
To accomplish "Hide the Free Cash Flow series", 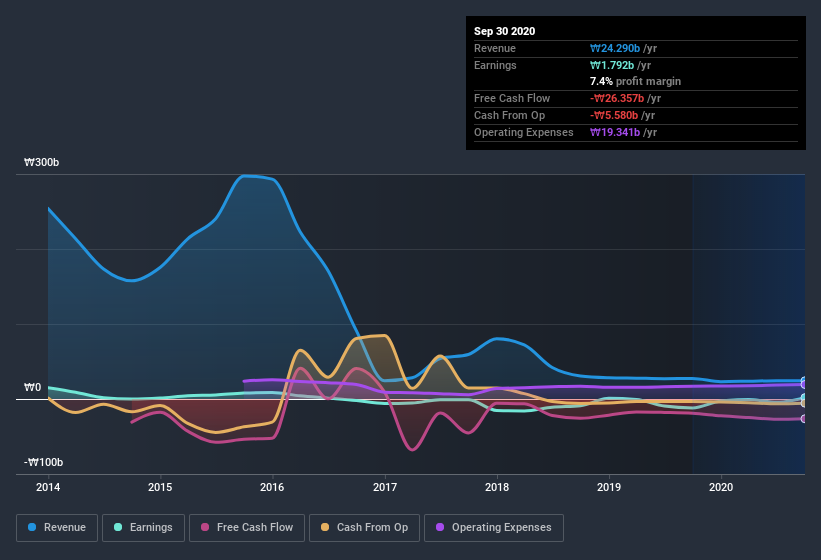I will point(247,527).
